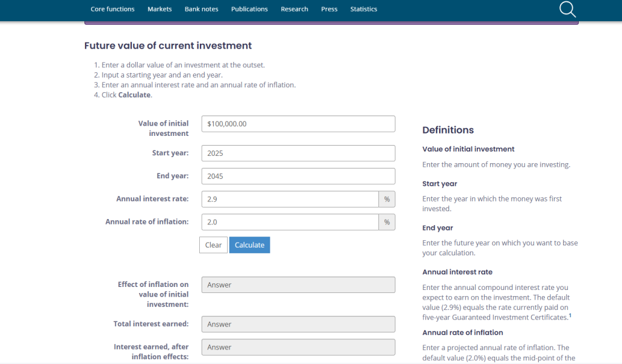Select the Start year field
The height and width of the screenshot is (364, 622).
[298, 153]
